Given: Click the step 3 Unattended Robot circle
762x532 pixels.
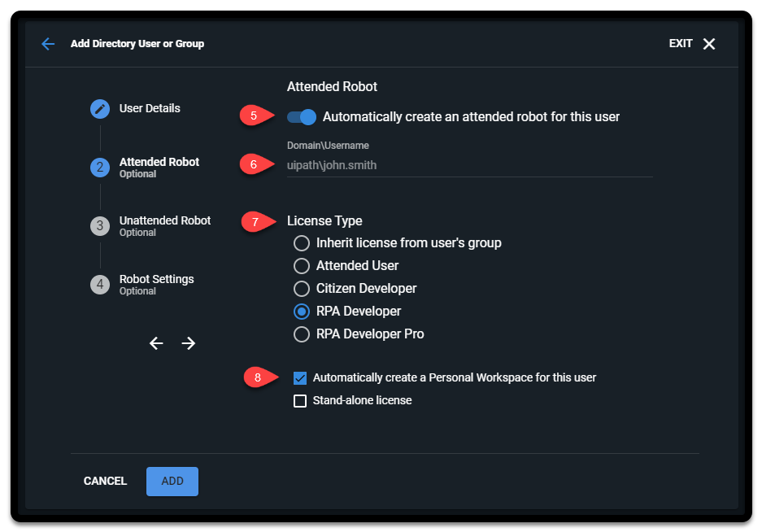Looking at the screenshot, I should click(99, 225).
